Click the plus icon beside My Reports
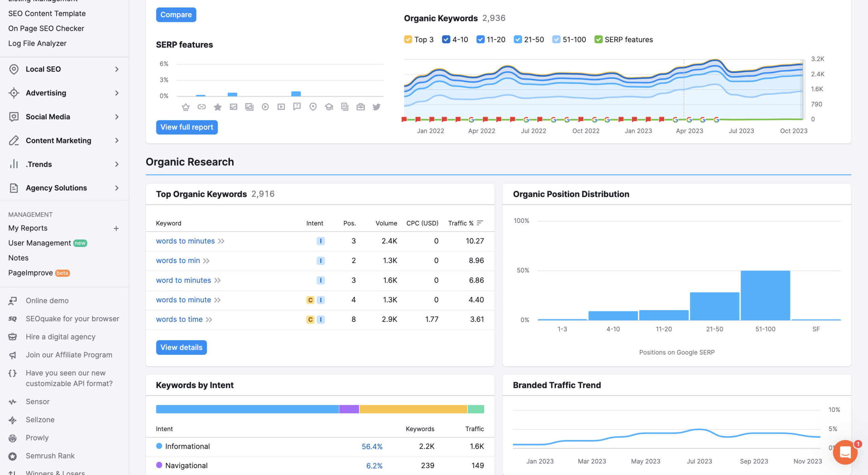868x475 pixels. pyautogui.click(x=116, y=228)
